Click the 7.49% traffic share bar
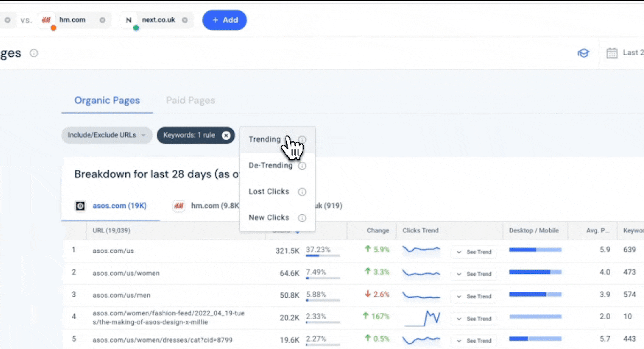Viewport: 644px width, 349px height. point(323,278)
